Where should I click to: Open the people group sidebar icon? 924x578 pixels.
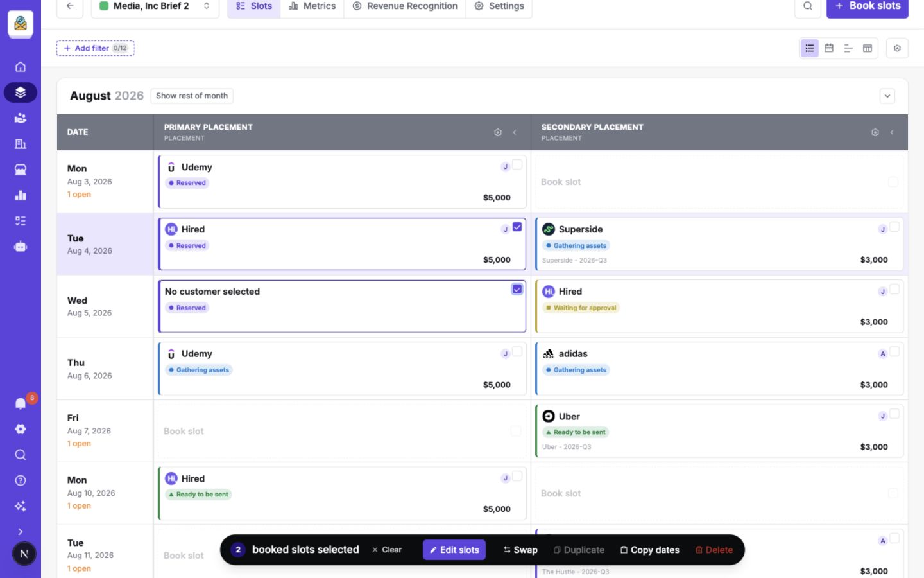[21, 118]
